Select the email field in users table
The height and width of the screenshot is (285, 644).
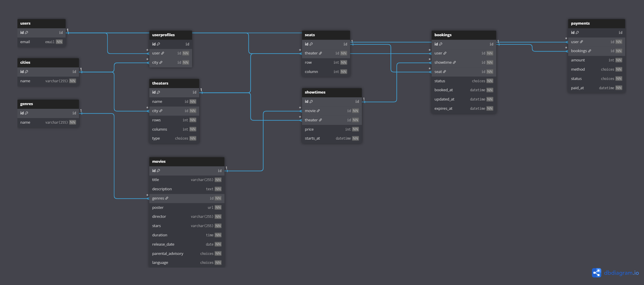tap(41, 42)
